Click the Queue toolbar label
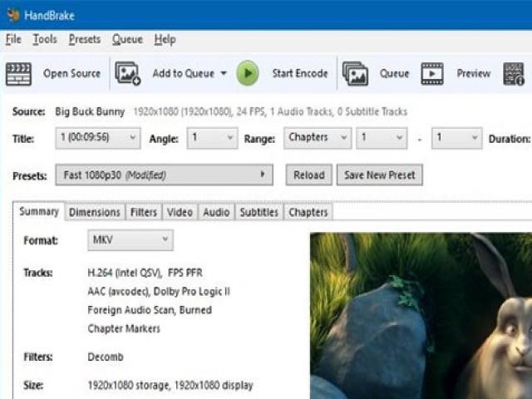The image size is (532, 399). tap(394, 74)
